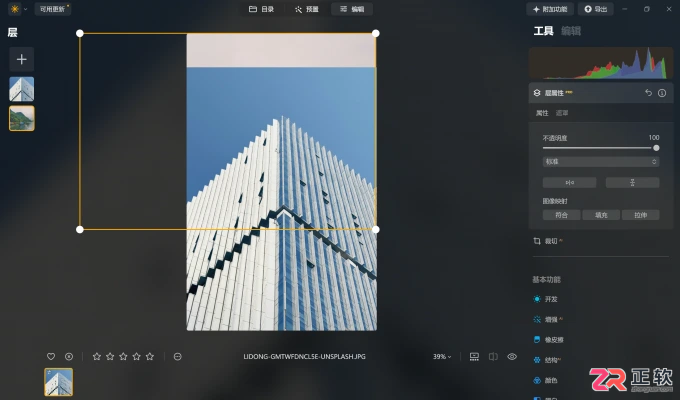Click the histogram display
Viewport: 680px width, 400px height.
coord(601,63)
